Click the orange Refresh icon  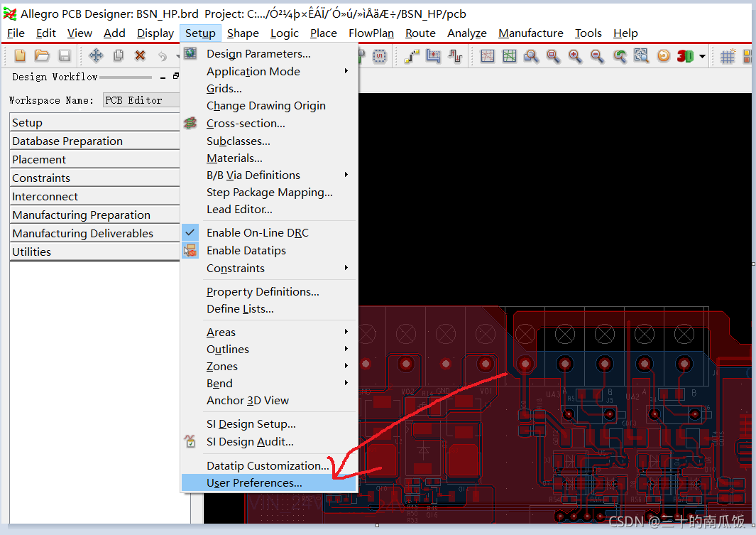[x=664, y=56]
